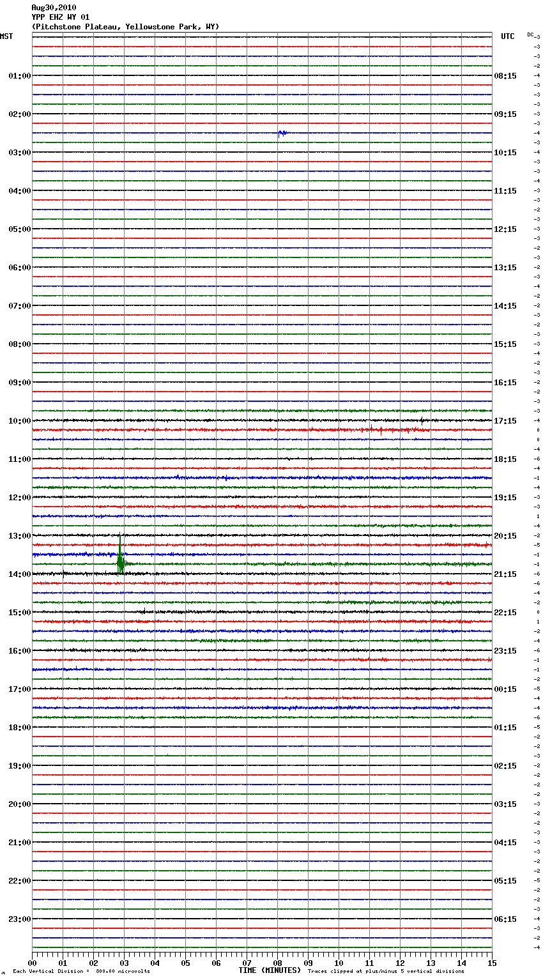Click the 23:15 UTC time label
Image resolution: width=543 pixels, height=980 pixels.
tap(505, 651)
